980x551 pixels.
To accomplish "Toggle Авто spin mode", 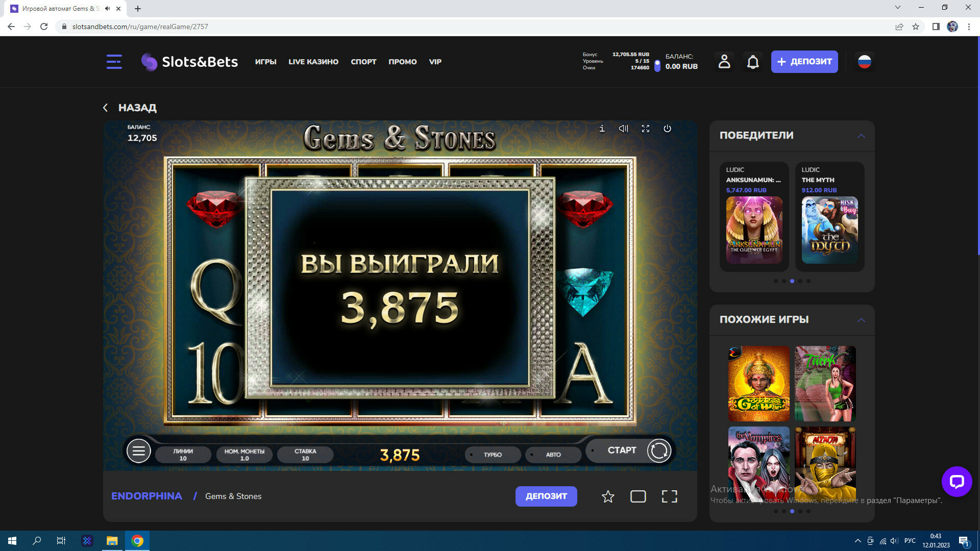I will pos(553,455).
